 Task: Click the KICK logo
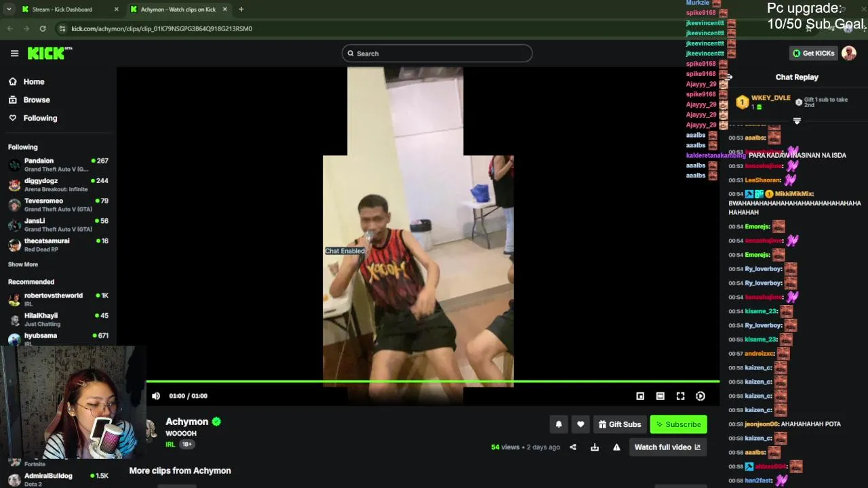50,54
